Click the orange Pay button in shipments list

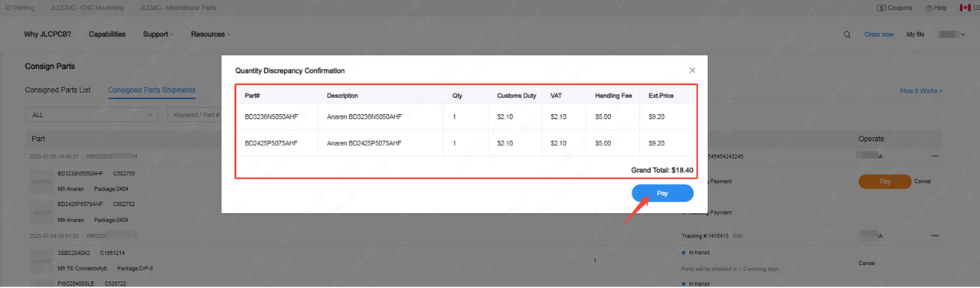point(885,182)
